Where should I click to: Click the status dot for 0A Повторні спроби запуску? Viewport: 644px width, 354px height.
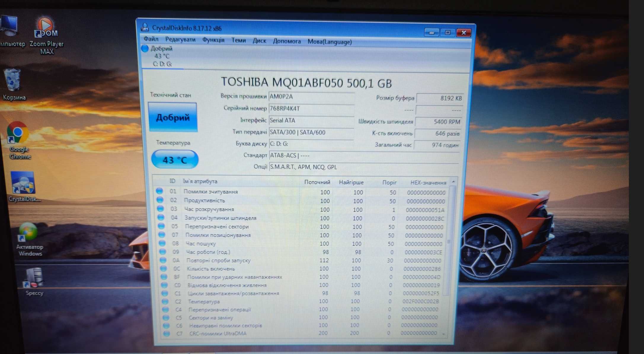[x=163, y=260]
